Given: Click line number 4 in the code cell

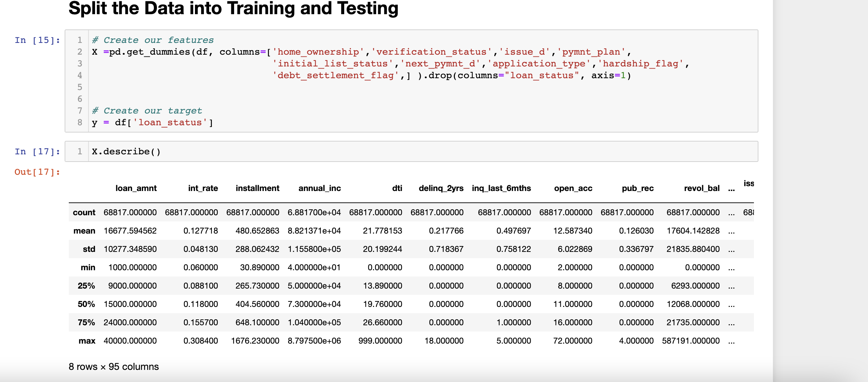Looking at the screenshot, I should pyautogui.click(x=80, y=75).
